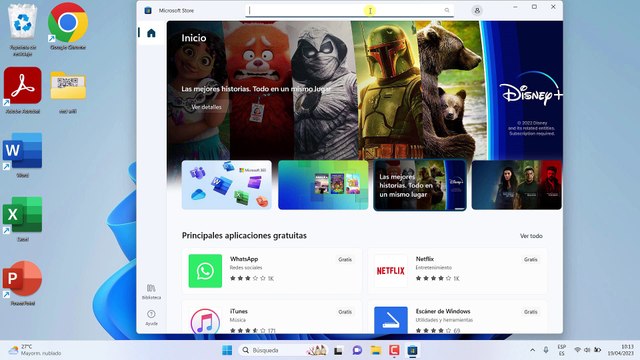The height and width of the screenshot is (360, 640).
Task: Open the Chat app on taskbar
Action: [357, 350]
